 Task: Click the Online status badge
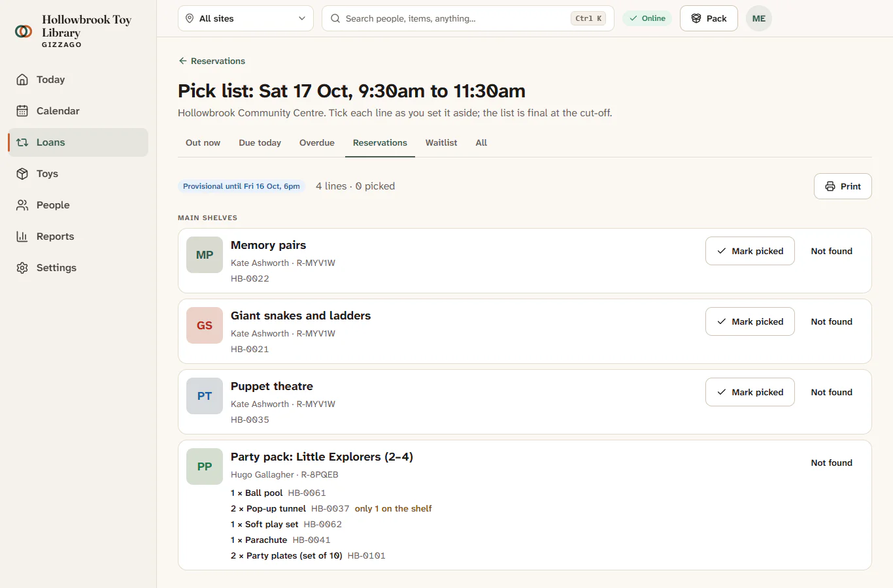point(647,18)
